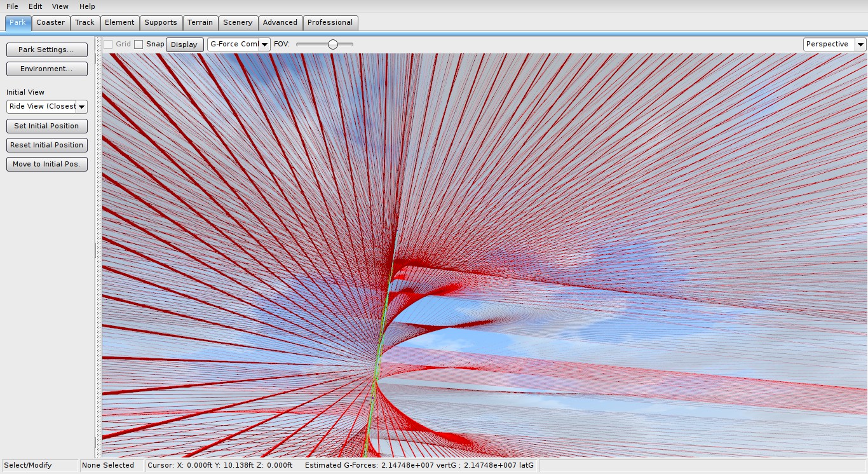Click the FOV slider handle
Image resolution: width=868 pixels, height=474 pixels.
tap(332, 44)
